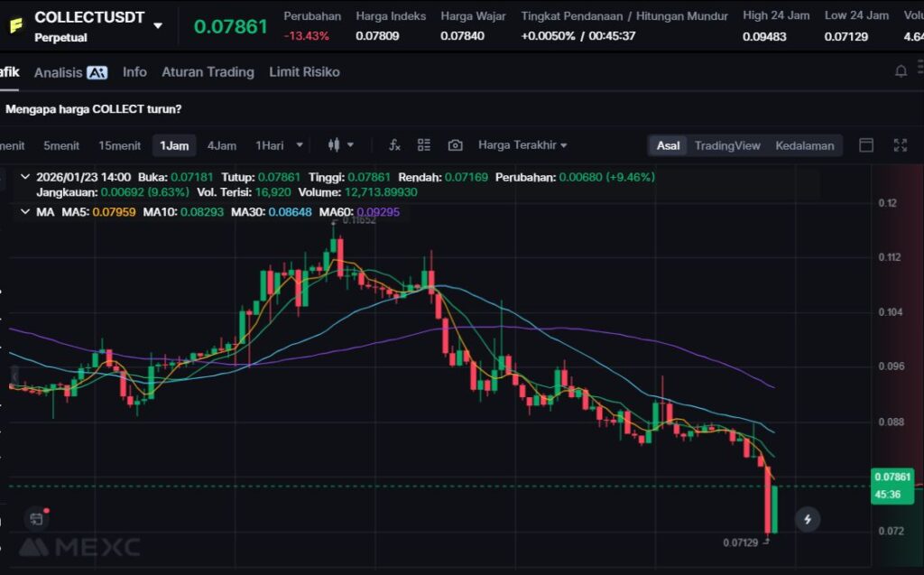The width and height of the screenshot is (924, 575).
Task: Switch chart view to Kedalaman
Action: [x=804, y=145]
